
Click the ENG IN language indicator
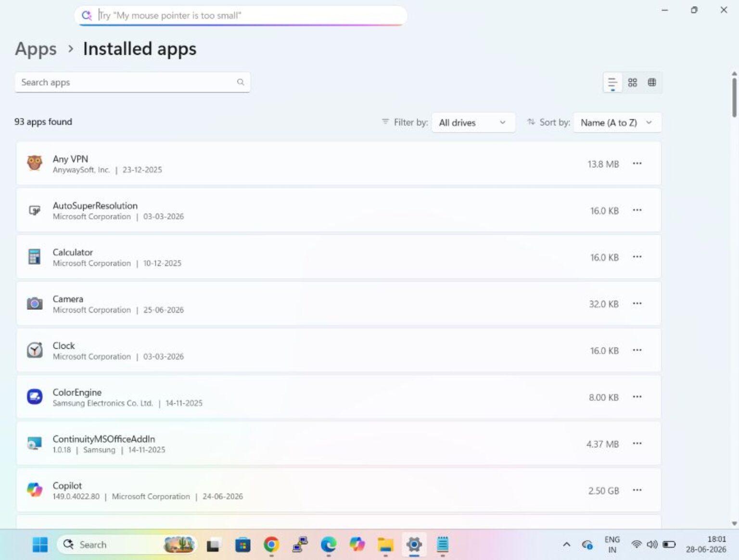[x=612, y=545]
